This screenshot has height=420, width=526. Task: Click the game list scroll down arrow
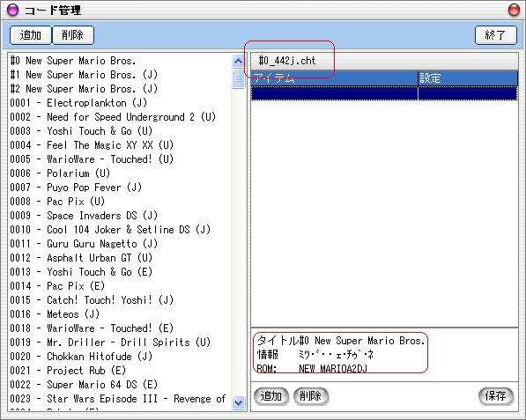238,402
